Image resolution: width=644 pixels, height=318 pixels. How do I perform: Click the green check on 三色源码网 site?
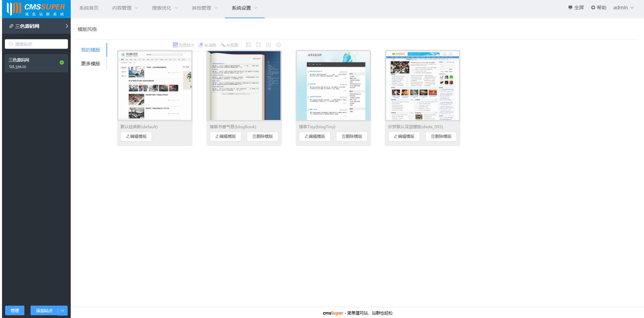click(x=62, y=63)
